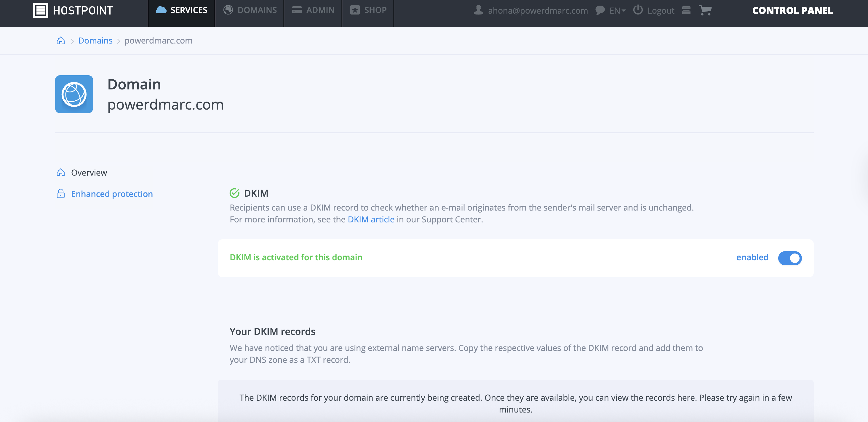Image resolution: width=868 pixels, height=422 pixels.
Task: Open the DKIM article link
Action: click(x=371, y=220)
